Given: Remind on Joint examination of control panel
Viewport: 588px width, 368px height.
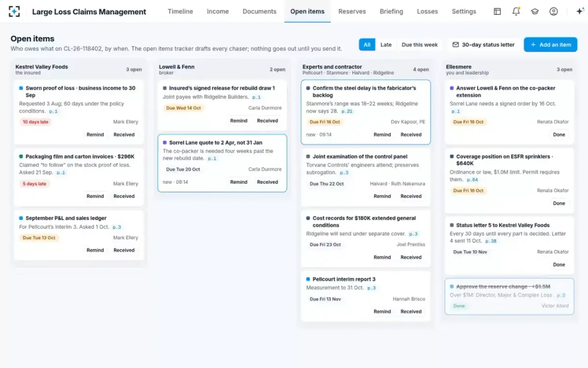Looking at the screenshot, I should [x=382, y=196].
